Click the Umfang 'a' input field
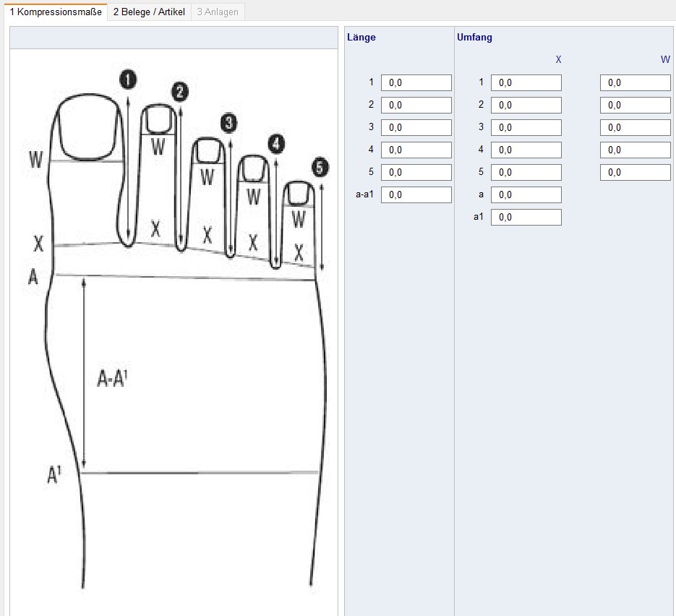 (526, 195)
